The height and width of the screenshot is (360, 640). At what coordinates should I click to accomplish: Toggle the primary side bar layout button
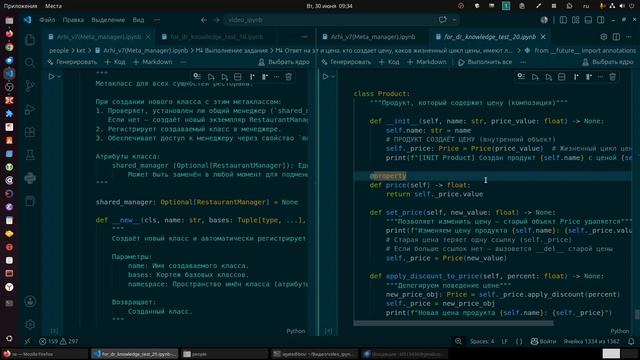tap(563, 20)
